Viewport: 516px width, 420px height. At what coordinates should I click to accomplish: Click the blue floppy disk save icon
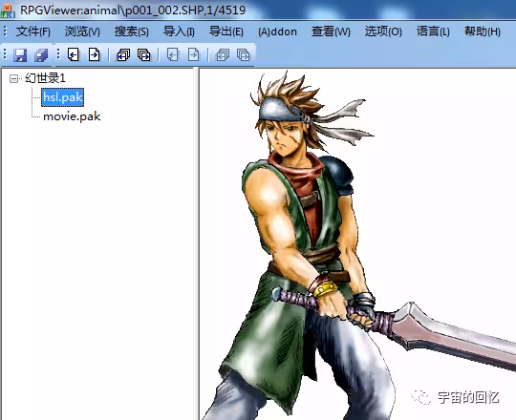[x=20, y=54]
